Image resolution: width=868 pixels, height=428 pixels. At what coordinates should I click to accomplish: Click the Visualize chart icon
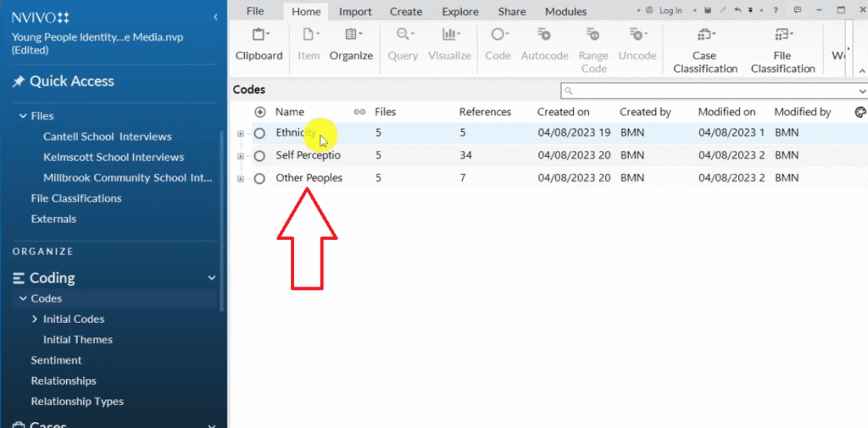click(449, 44)
